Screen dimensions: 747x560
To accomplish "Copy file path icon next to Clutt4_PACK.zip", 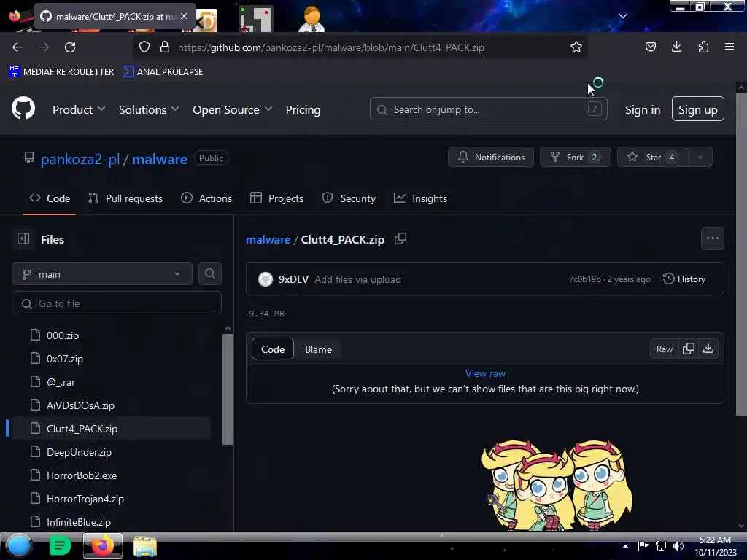I will coord(400,238).
